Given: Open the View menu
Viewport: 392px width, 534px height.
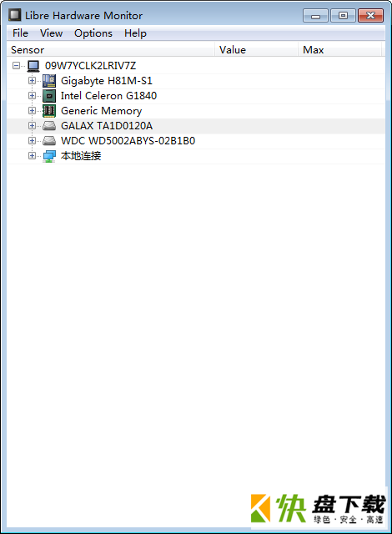Looking at the screenshot, I should coord(52,33).
